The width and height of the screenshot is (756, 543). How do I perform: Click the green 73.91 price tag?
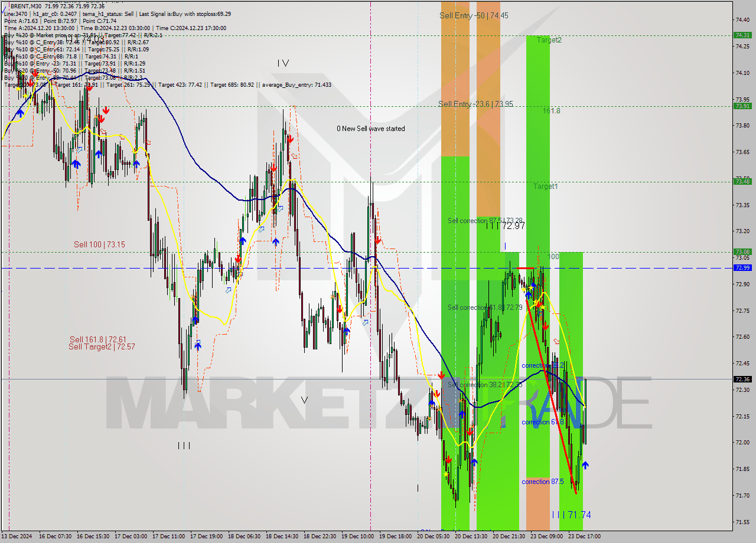click(x=742, y=106)
